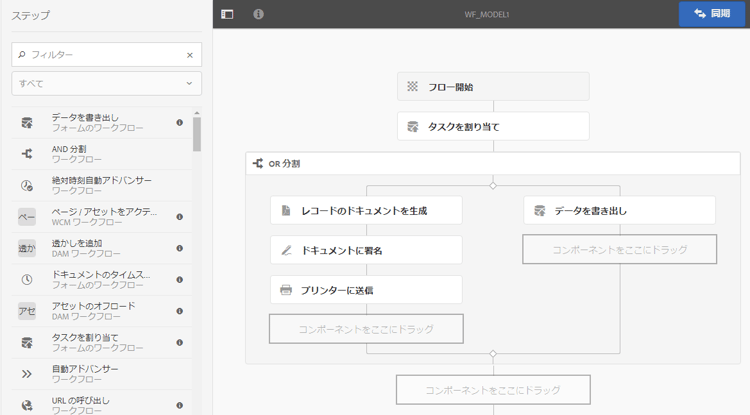This screenshot has height=415, width=750.
Task: Select データを書き出し icon in steps list
Action: (27, 122)
